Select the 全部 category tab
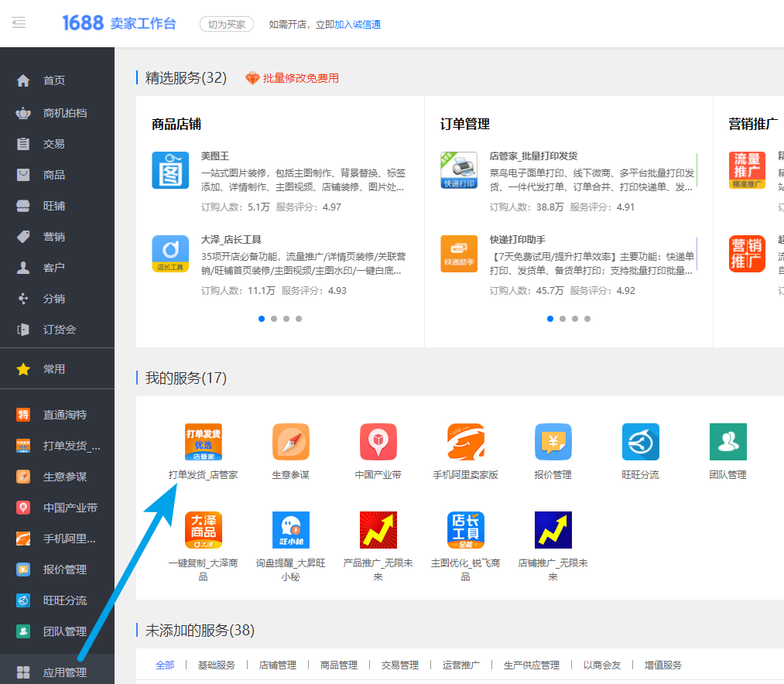784x684 pixels. click(165, 665)
